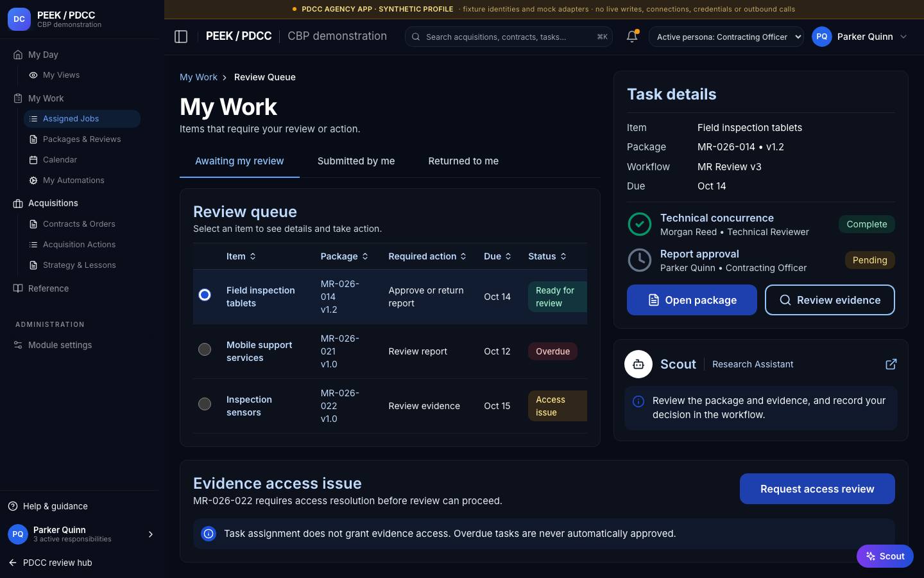Click the Help & guidance question icon
Screen dimensions: 924x578
(x=13, y=506)
